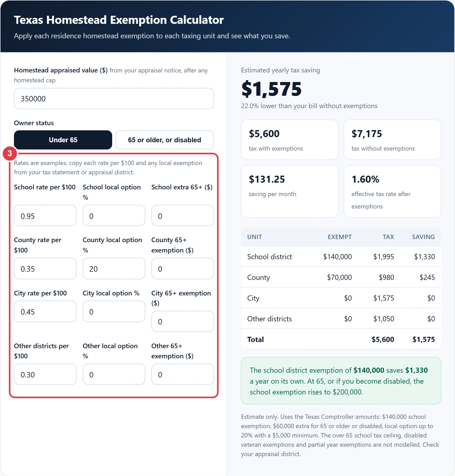Edit the Other local option % field
This screenshot has height=476, width=455.
(114, 374)
